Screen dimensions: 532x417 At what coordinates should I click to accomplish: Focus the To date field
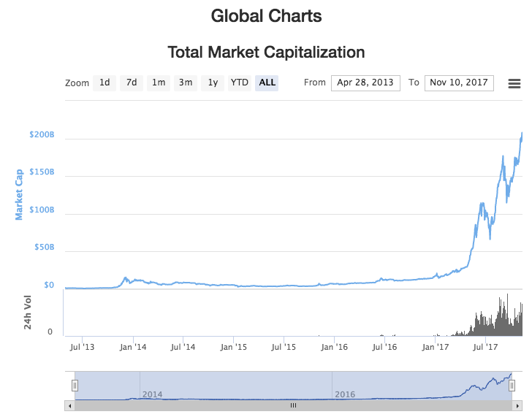point(459,83)
